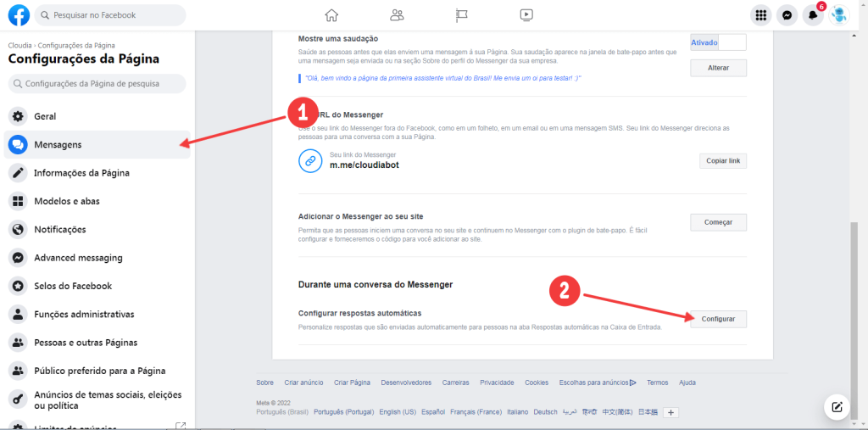The width and height of the screenshot is (868, 430).
Task: Open Selos do Facebook settings
Action: (x=97, y=286)
